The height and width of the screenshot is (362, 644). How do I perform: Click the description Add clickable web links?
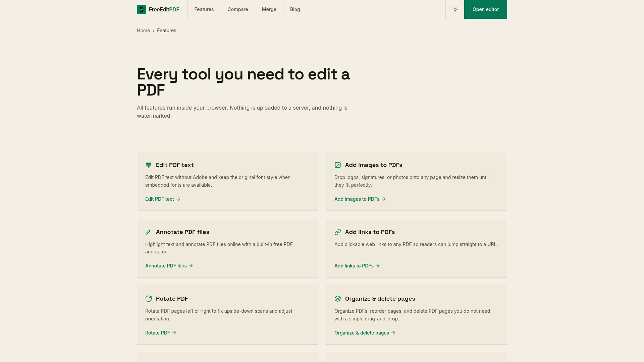click(416, 244)
